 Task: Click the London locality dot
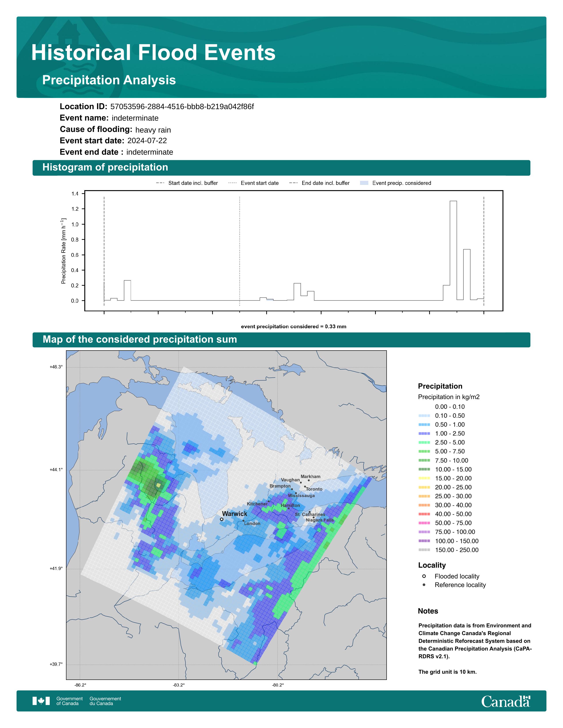[x=244, y=521]
